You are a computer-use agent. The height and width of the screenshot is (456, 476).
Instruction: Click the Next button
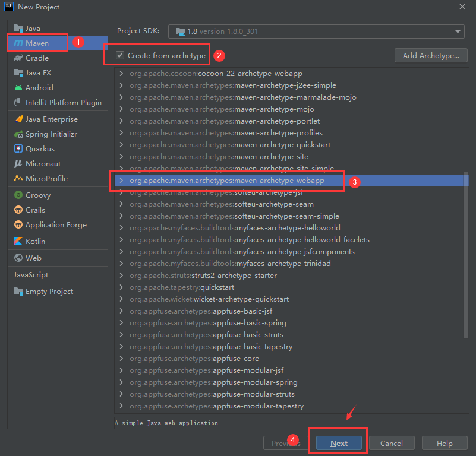(339, 444)
